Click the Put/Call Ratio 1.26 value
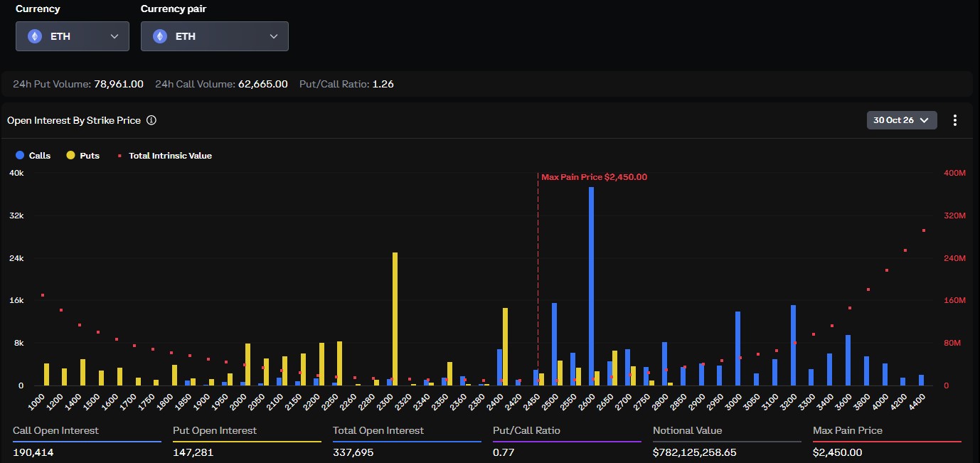The width and height of the screenshot is (980, 463). click(x=383, y=84)
